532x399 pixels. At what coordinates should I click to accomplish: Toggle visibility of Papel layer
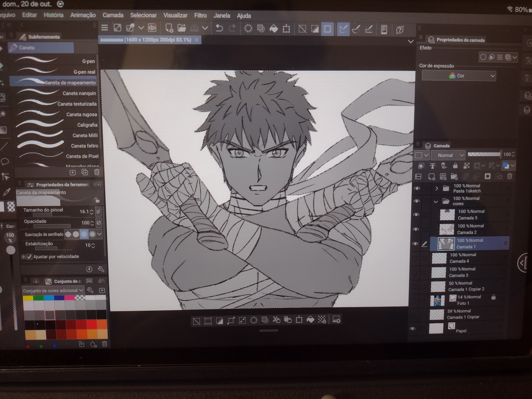click(413, 329)
